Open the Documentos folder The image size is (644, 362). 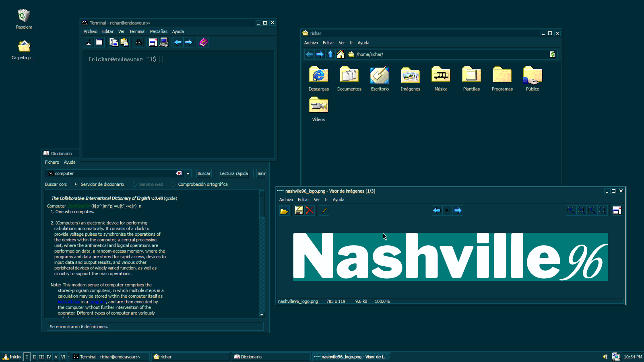pyautogui.click(x=349, y=79)
